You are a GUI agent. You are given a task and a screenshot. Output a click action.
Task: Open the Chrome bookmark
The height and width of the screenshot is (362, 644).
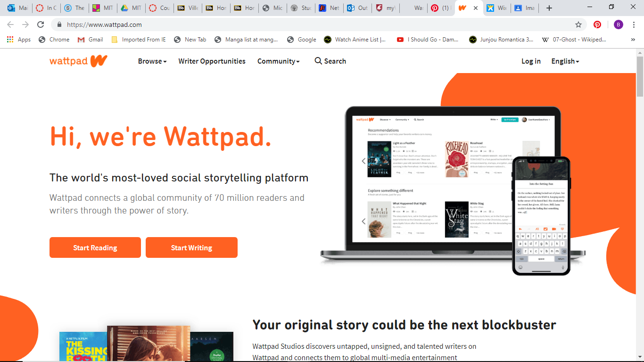pyautogui.click(x=54, y=40)
